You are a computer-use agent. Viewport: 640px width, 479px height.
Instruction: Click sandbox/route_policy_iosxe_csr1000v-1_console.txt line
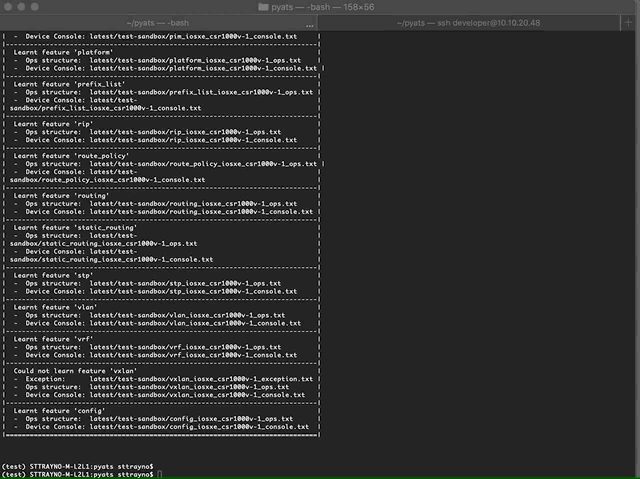tap(107, 180)
